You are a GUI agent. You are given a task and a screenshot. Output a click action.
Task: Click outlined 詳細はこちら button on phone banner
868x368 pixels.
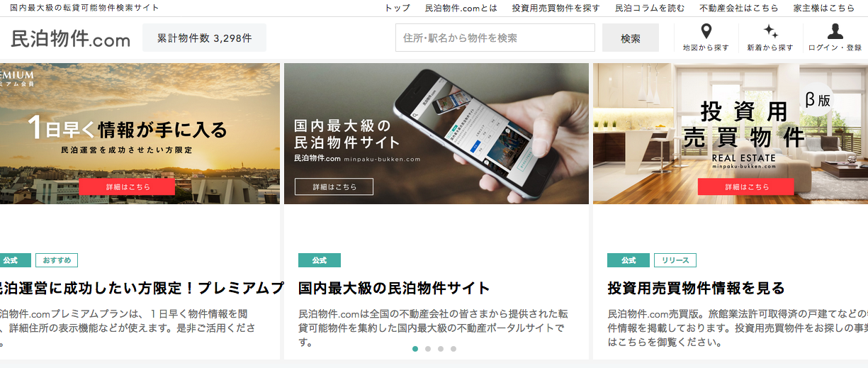coord(334,187)
